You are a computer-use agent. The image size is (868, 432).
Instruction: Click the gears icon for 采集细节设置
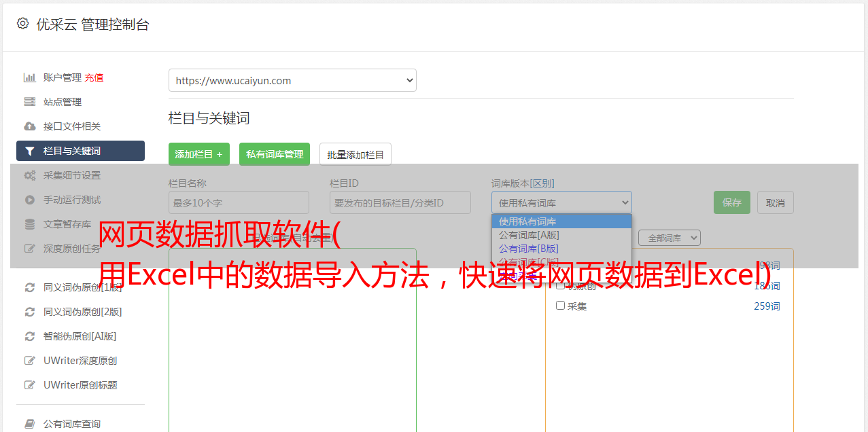[x=30, y=175]
